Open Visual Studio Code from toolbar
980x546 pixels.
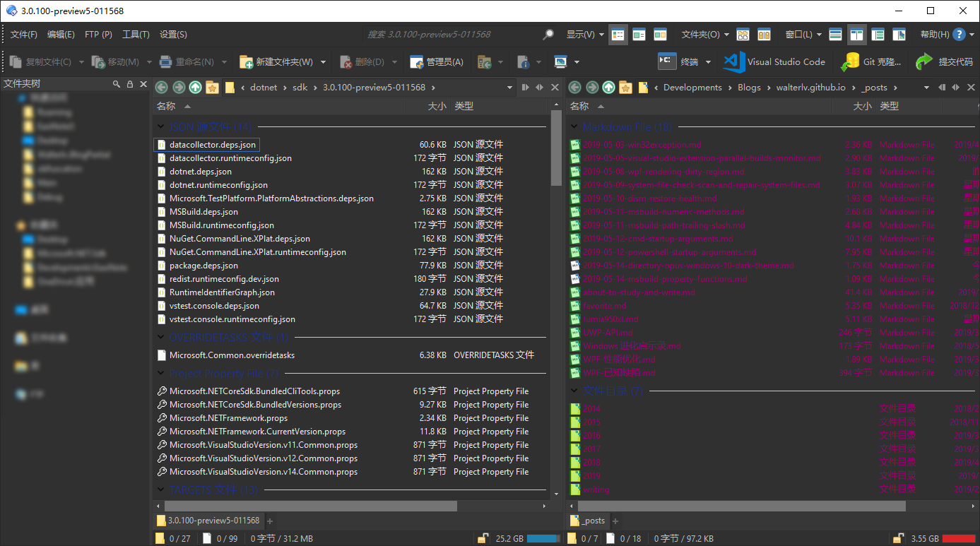774,62
